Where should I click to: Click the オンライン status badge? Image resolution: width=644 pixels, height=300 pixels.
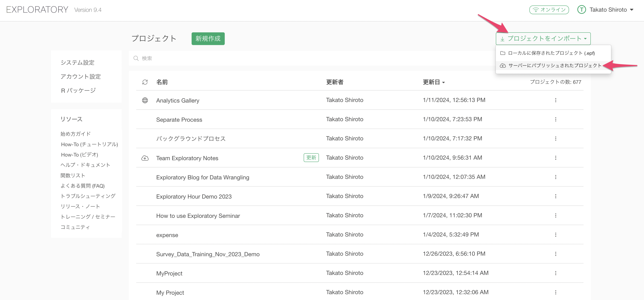[x=549, y=10]
